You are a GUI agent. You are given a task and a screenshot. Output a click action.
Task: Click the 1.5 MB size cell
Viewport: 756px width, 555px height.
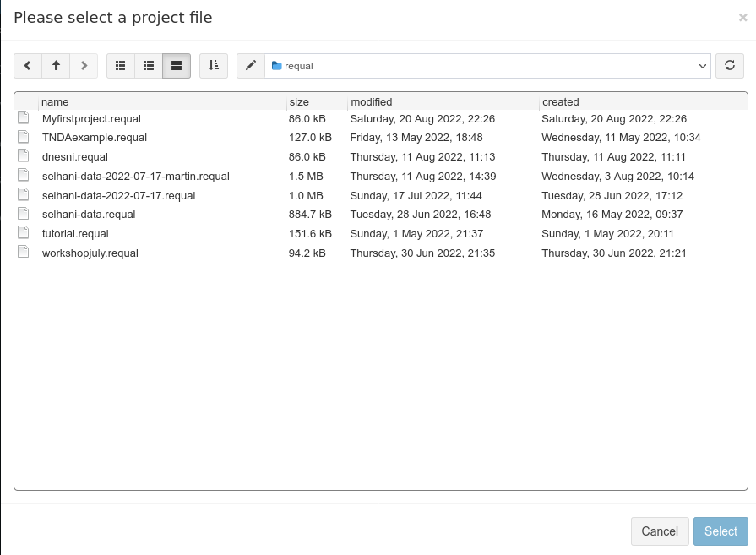pos(306,177)
